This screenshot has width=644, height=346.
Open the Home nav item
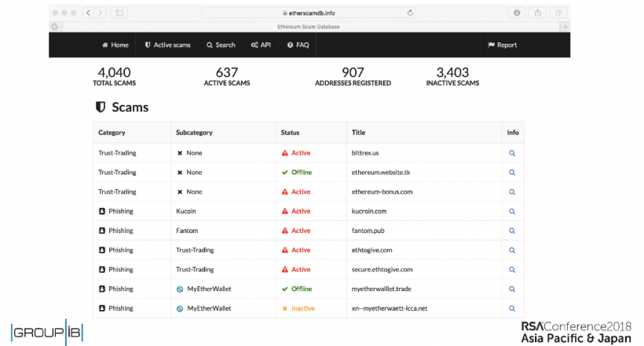(115, 46)
